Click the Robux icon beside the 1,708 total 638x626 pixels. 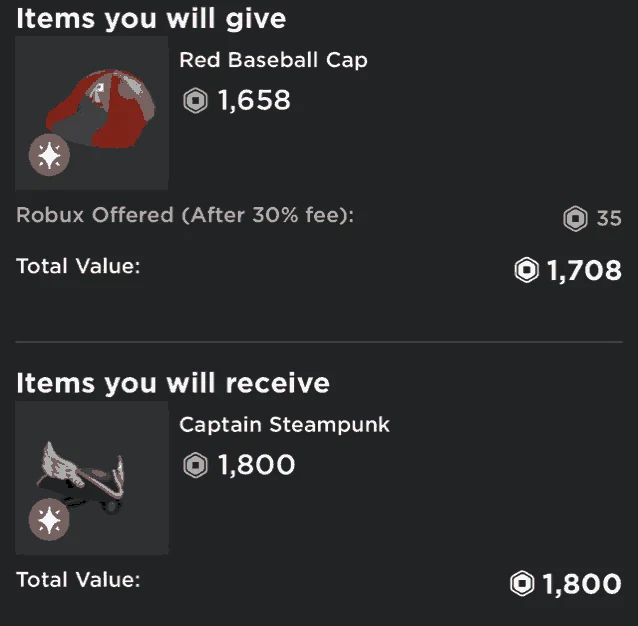coord(527,270)
